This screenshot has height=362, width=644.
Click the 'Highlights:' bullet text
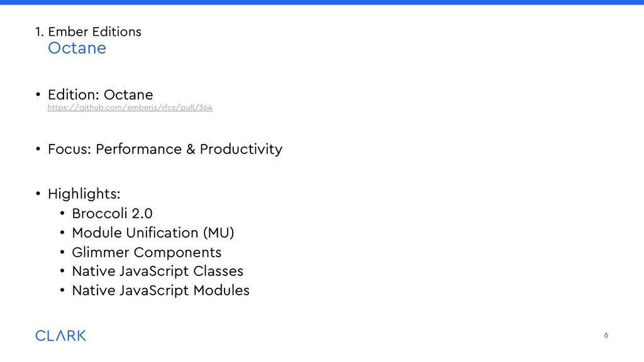pyautogui.click(x=84, y=193)
